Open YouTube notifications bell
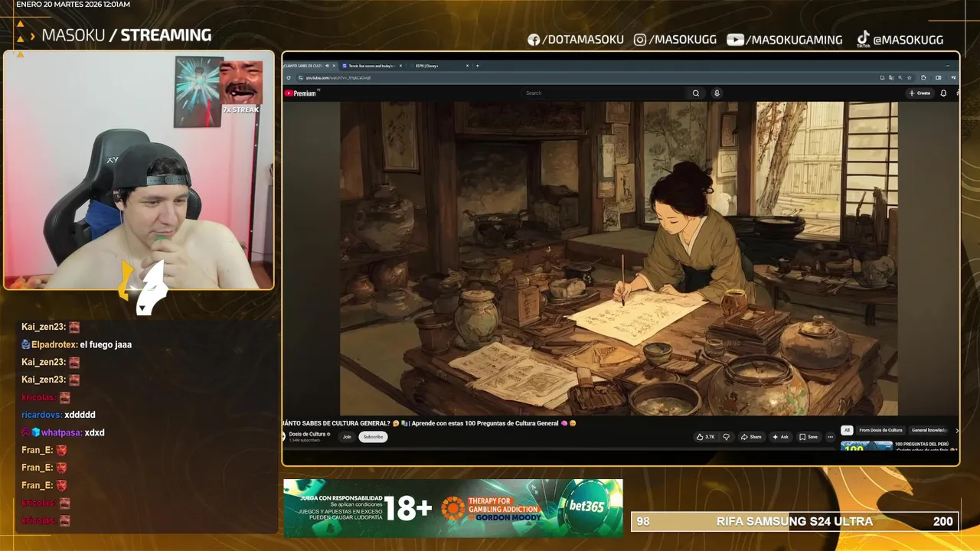 click(x=943, y=93)
